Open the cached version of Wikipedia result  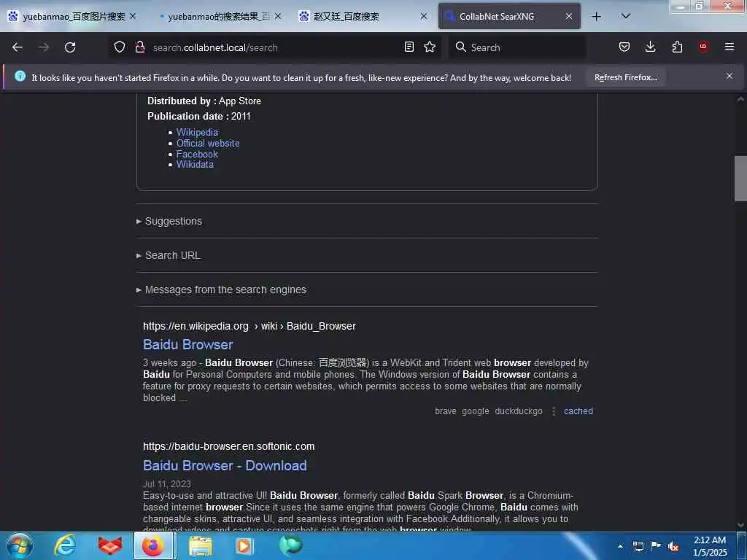tap(578, 411)
